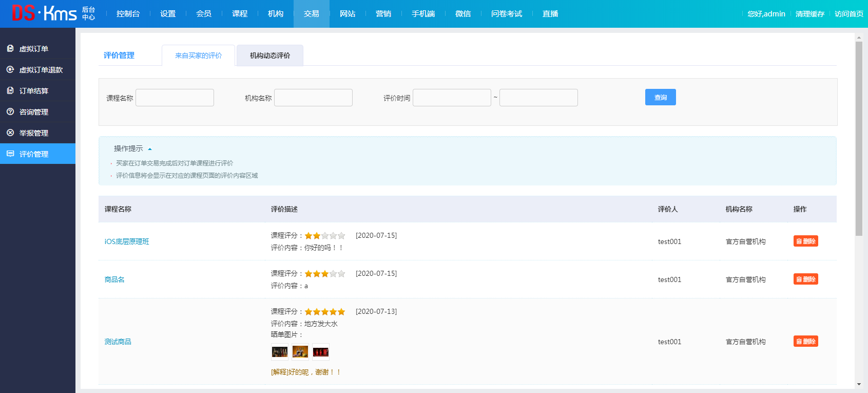868x393 pixels.
Task: Open second 晒单图片 thumbnail
Action: click(x=300, y=352)
